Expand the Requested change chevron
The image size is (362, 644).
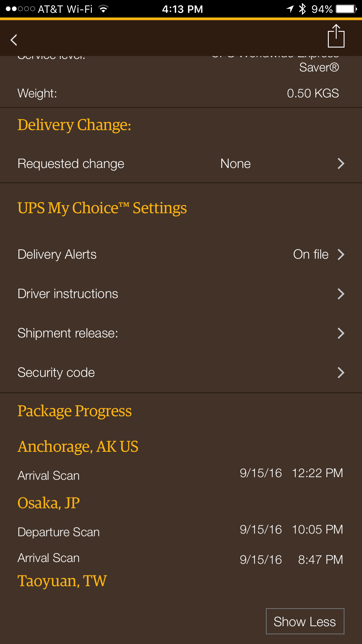pyautogui.click(x=341, y=164)
